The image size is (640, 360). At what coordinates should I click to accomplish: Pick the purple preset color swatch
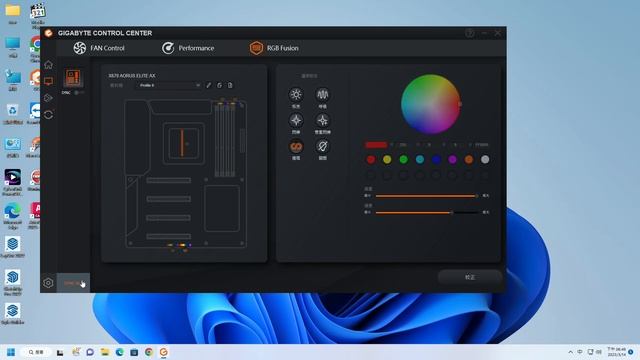[452, 160]
